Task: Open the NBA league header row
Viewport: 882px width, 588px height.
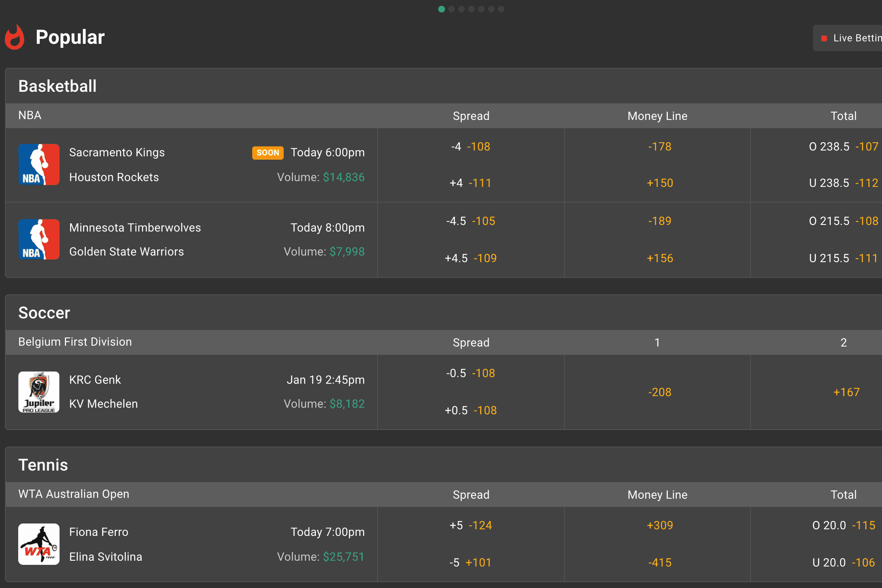Action: point(30,116)
